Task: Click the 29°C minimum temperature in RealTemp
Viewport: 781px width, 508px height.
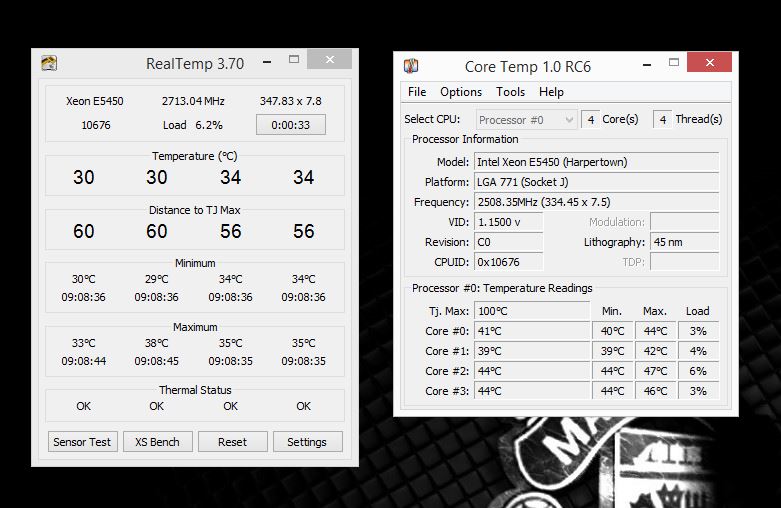Action: [157, 279]
